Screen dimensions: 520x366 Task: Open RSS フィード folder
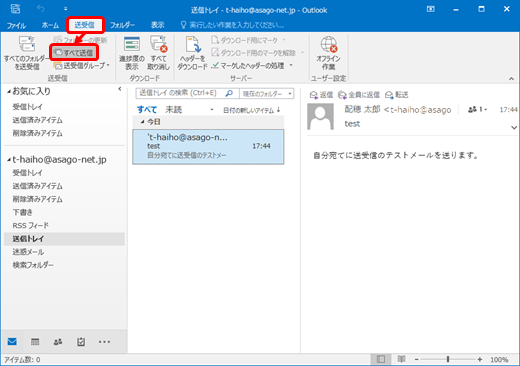[31, 226]
